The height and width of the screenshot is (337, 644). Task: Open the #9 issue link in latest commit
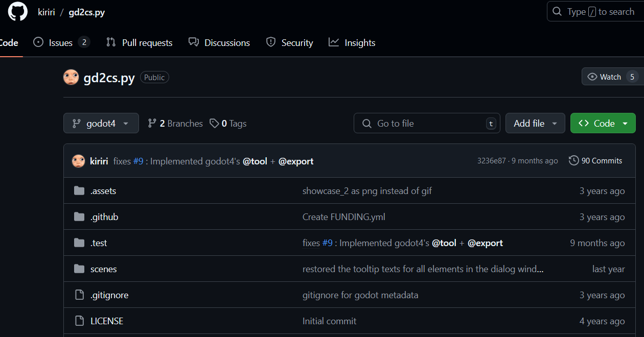138,161
